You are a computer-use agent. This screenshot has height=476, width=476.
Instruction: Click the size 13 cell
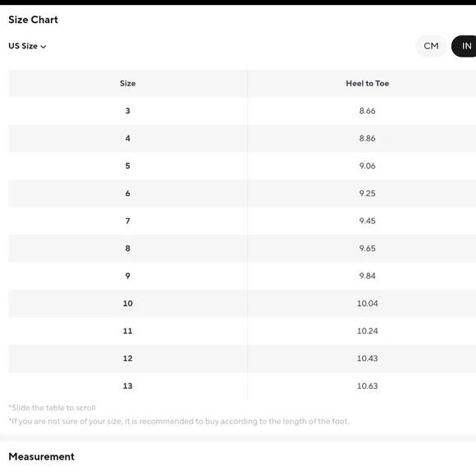128,387
